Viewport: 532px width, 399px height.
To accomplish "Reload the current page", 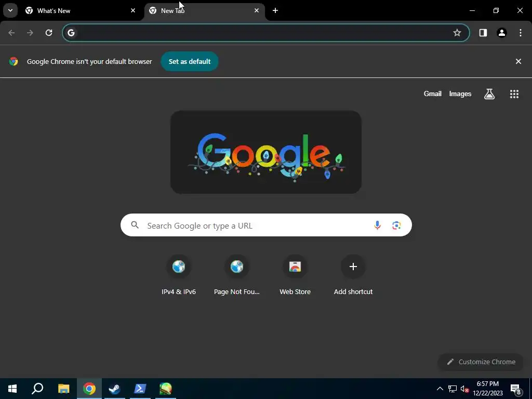I will tap(49, 33).
